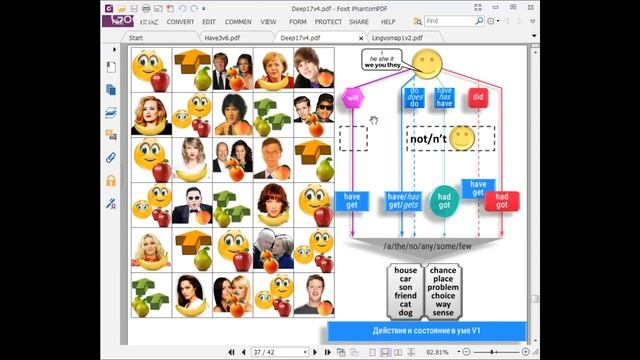Select single page view mode icon
The height and width of the screenshot is (360, 640).
point(372,352)
